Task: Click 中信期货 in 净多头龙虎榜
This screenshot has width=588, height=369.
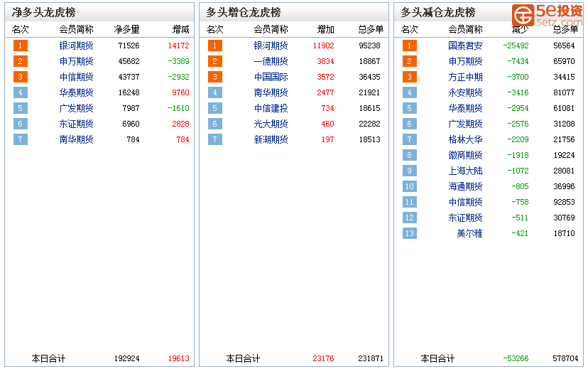Action: click(x=76, y=77)
